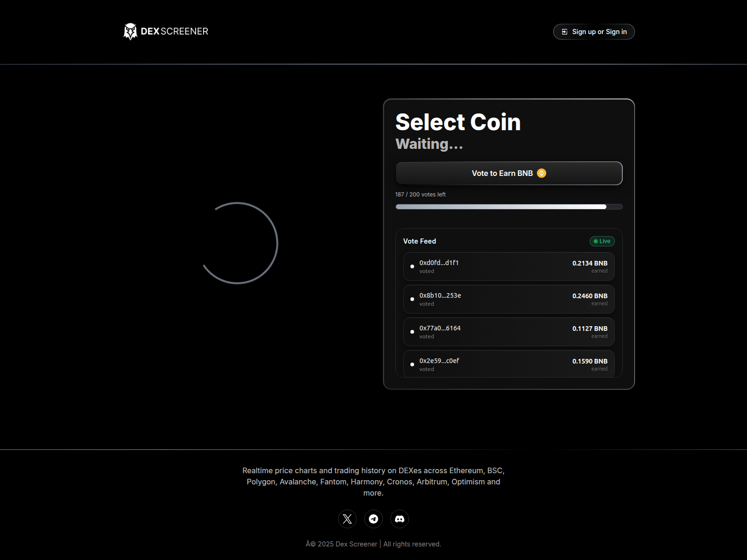Screen dimensions: 747x560
Task: Click the 0.2460 BNB earned amount
Action: pyautogui.click(x=590, y=296)
